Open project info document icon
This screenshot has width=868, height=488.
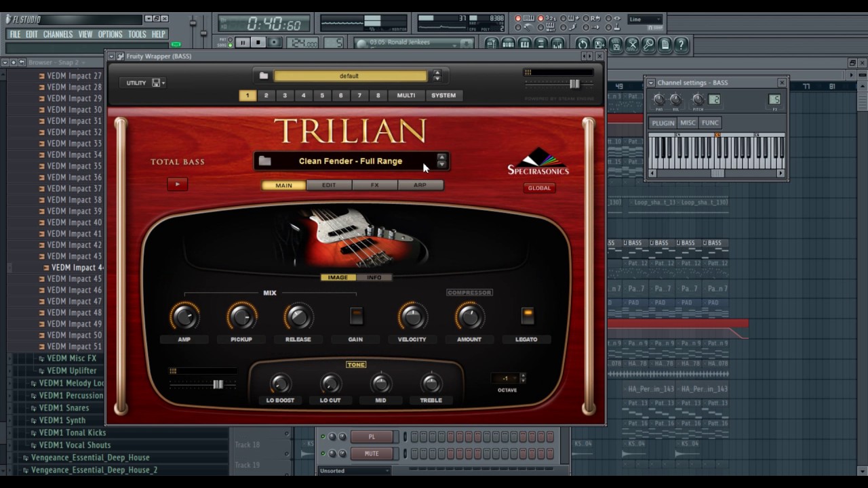(665, 45)
